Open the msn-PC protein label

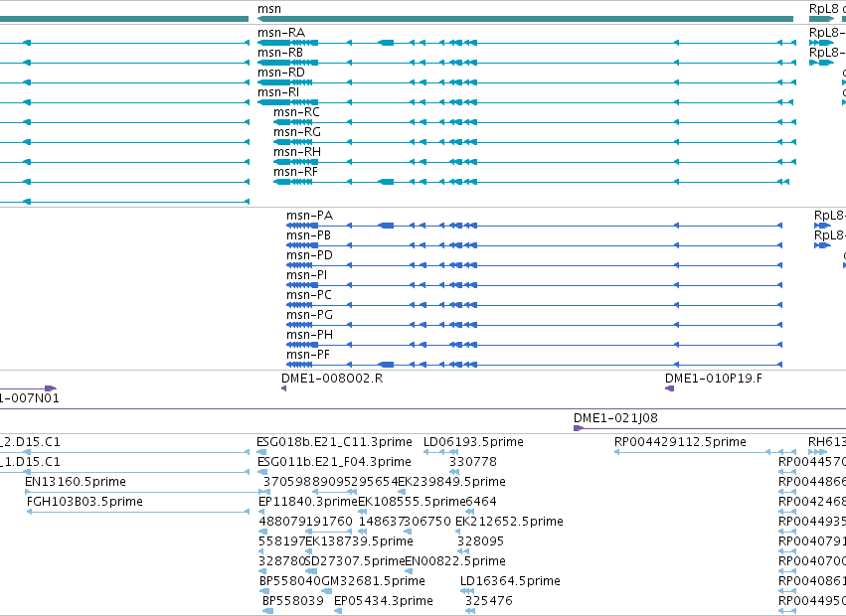point(309,295)
